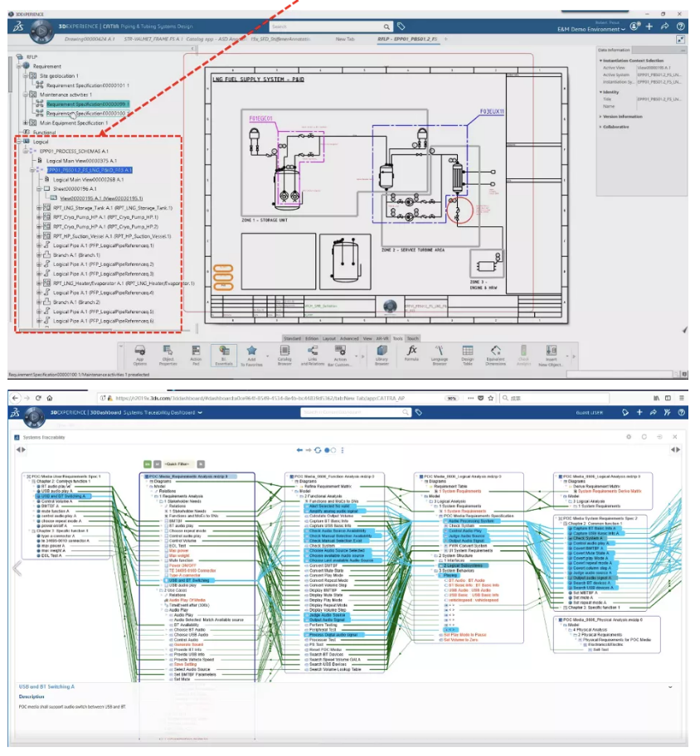Open the Language Browser
700x756 pixels.
pyautogui.click(x=439, y=356)
